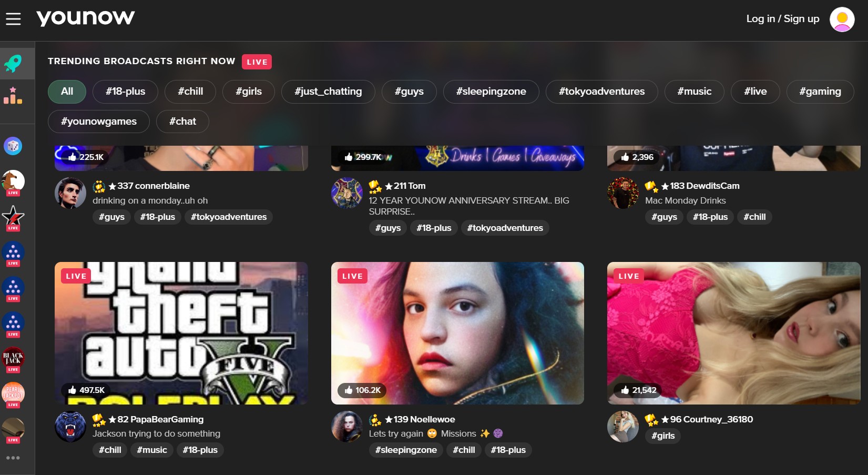
Task: Open the Pearl Jackpot live game in sidebar
Action: [x=13, y=395]
